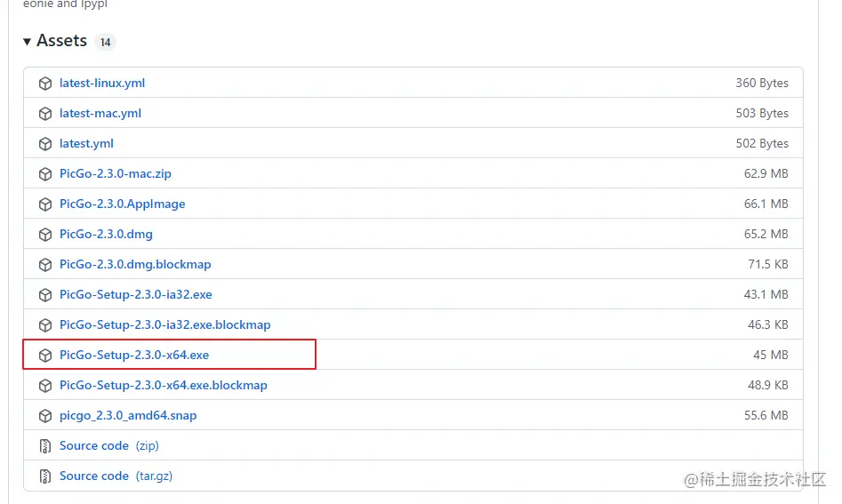Click the package icon beside latest.yml
This screenshot has width=842, height=504.
tap(45, 144)
